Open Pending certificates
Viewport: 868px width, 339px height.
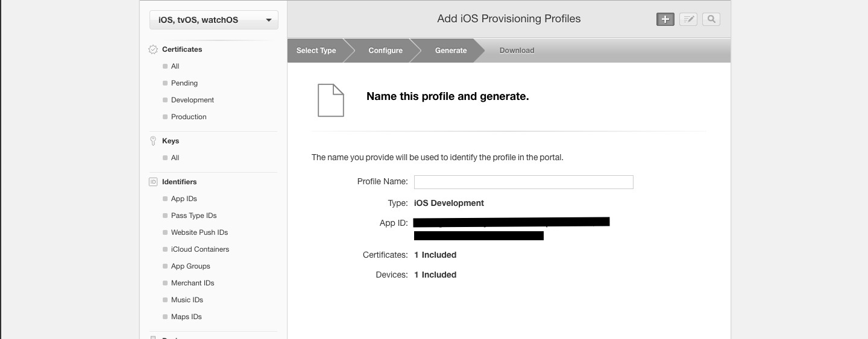(184, 83)
